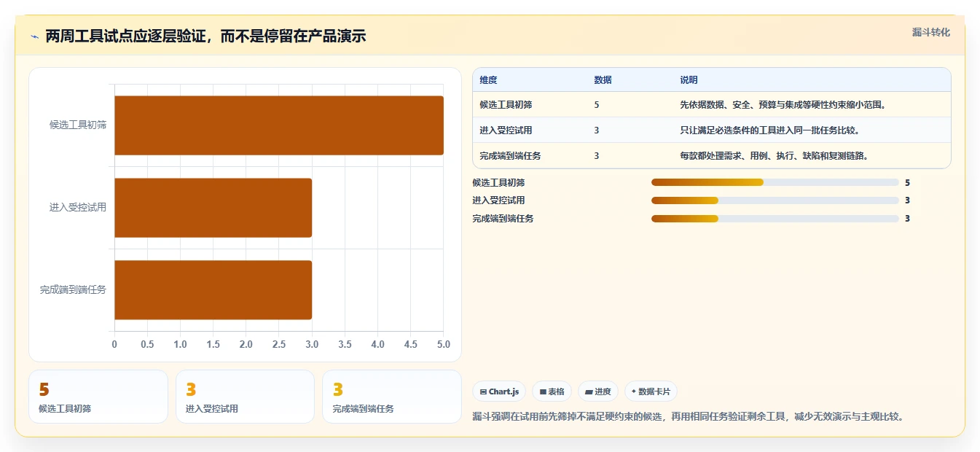Viewport: 980px width, 452px height.
Task: Click the x-axis tick '0.5'
Action: [x=147, y=344]
